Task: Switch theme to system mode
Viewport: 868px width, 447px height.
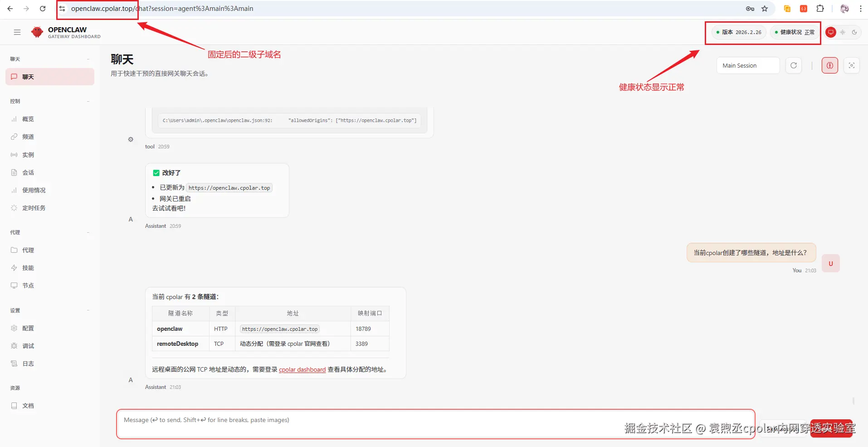Action: [x=831, y=32]
